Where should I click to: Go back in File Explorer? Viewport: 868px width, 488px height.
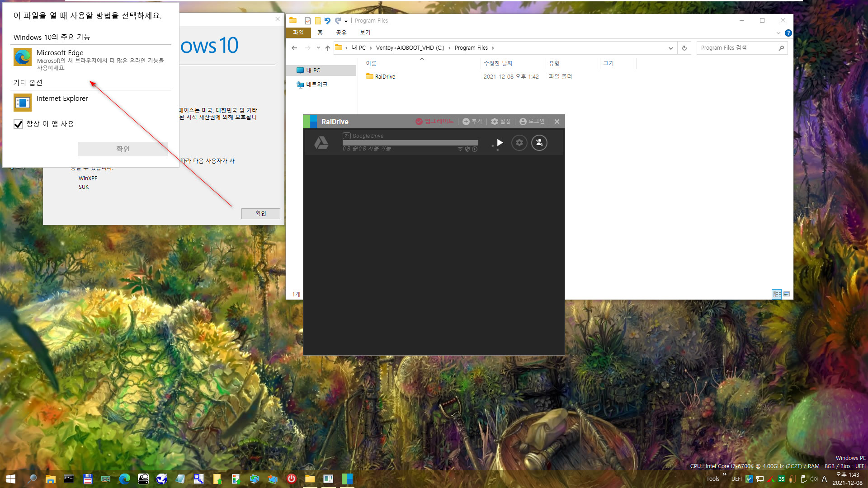pyautogui.click(x=294, y=48)
